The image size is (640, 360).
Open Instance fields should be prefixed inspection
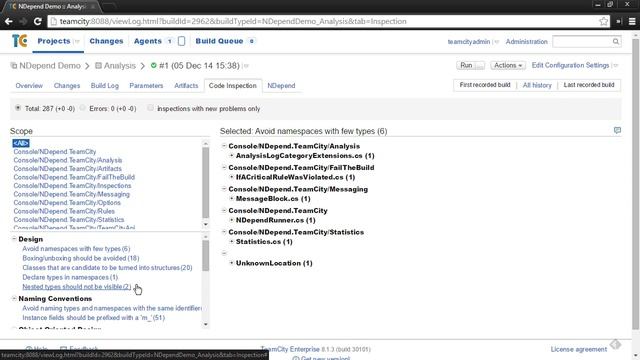93,318
